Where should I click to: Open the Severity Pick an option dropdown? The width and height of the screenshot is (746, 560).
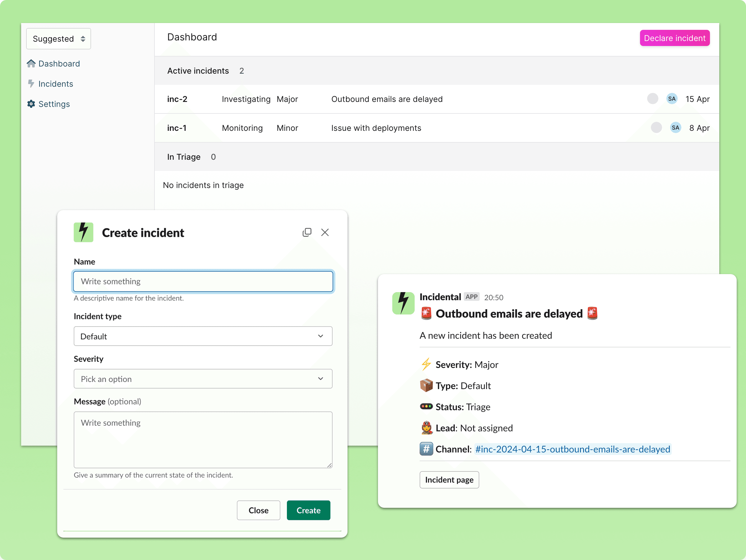[x=203, y=379]
